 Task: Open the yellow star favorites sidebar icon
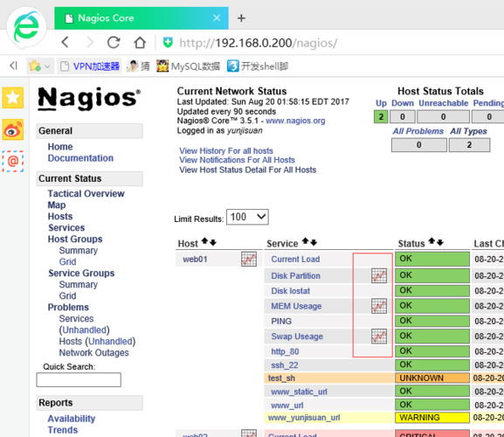[13, 97]
